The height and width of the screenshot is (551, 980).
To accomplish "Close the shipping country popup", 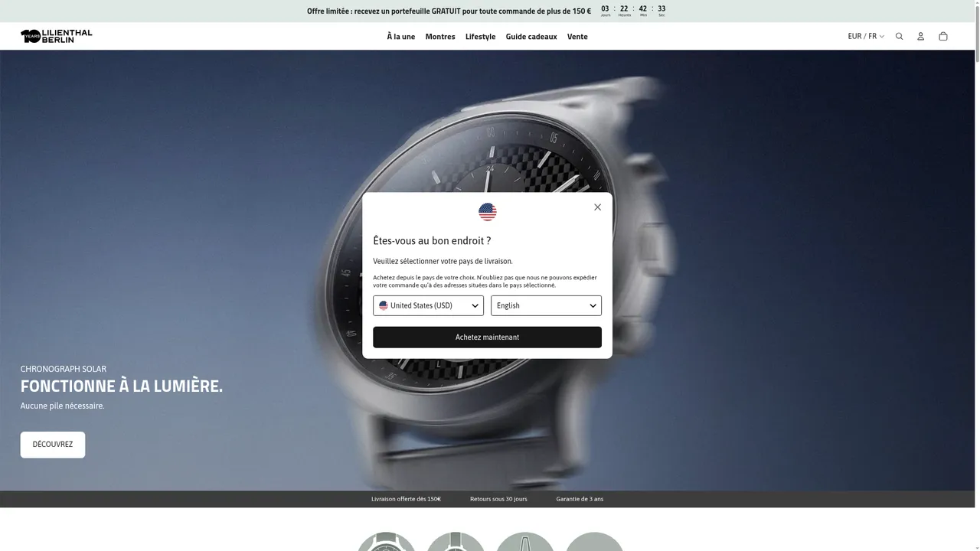I will tap(598, 207).
